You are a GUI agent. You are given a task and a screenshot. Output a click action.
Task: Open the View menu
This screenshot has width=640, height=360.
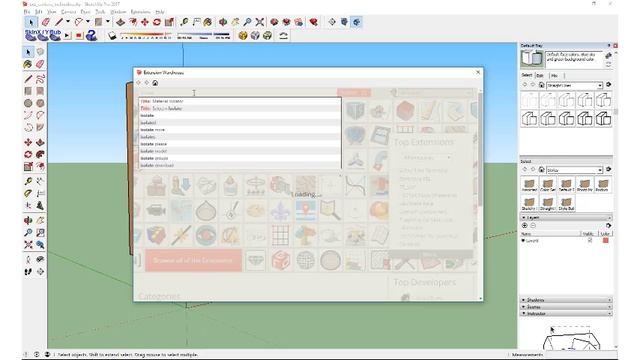[x=51, y=12]
